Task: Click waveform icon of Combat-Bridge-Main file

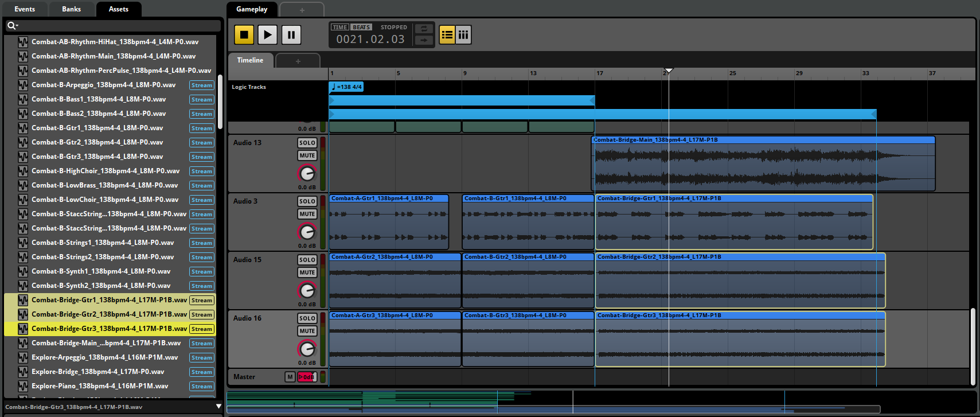Action: [x=23, y=343]
